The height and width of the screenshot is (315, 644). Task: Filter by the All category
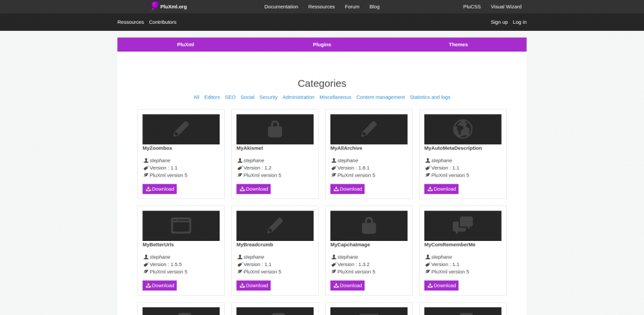pos(196,97)
